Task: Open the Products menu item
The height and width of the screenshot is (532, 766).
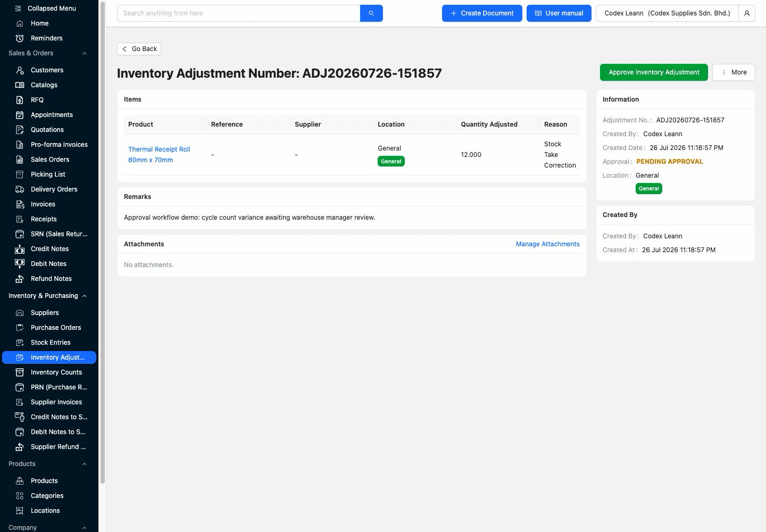Action: coord(49,481)
